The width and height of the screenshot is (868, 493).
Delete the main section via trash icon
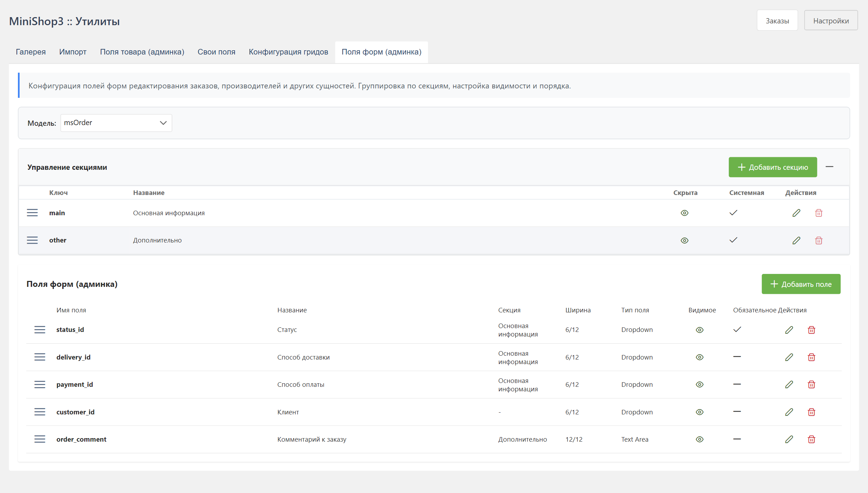point(819,213)
